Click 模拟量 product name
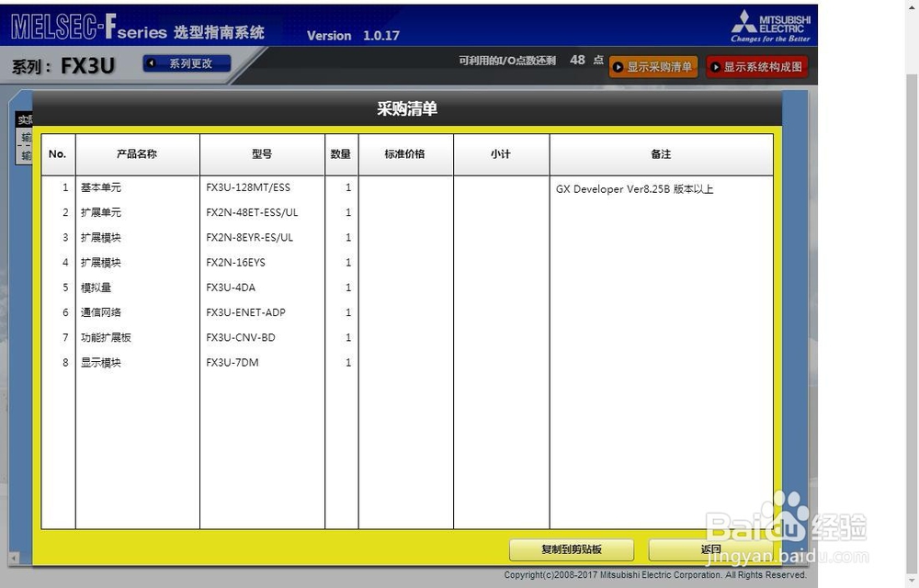The image size is (919, 588). tap(96, 288)
